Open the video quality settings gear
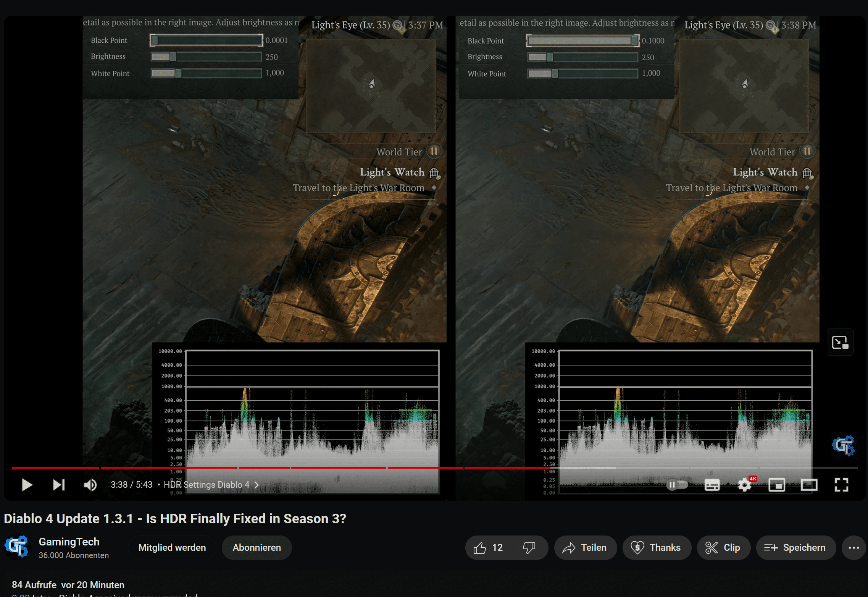 (745, 485)
